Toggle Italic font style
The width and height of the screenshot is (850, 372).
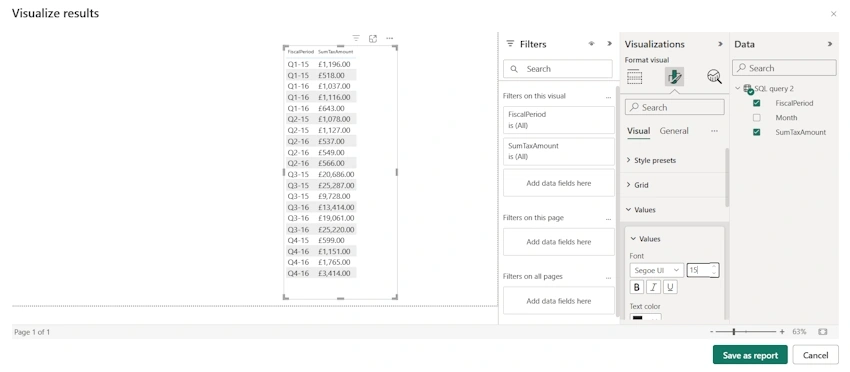[x=654, y=287]
